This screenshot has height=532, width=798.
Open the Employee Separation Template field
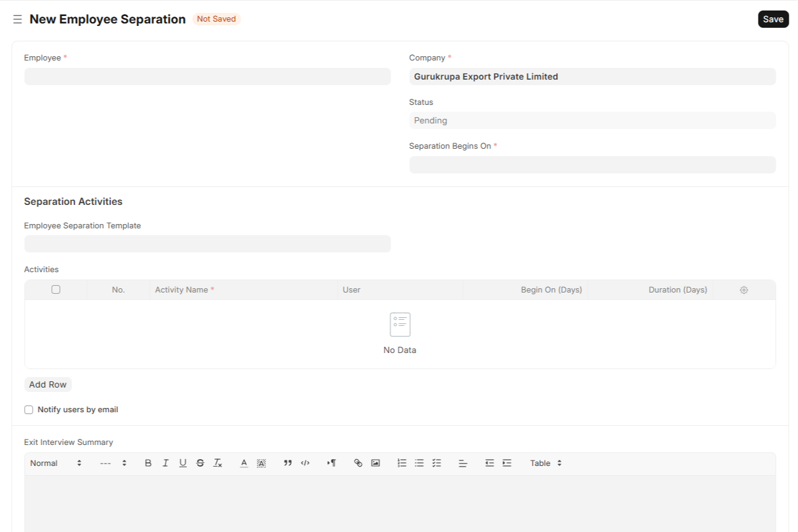coord(207,244)
